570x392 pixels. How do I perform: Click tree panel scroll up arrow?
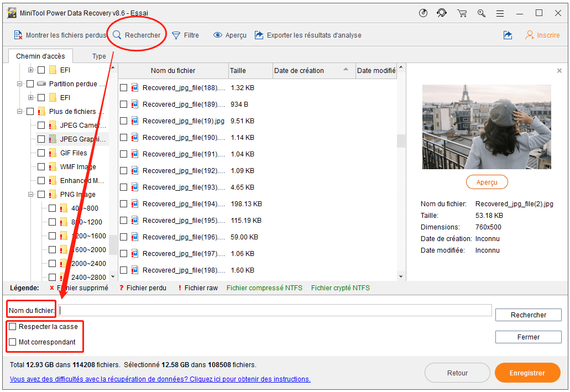point(113,67)
